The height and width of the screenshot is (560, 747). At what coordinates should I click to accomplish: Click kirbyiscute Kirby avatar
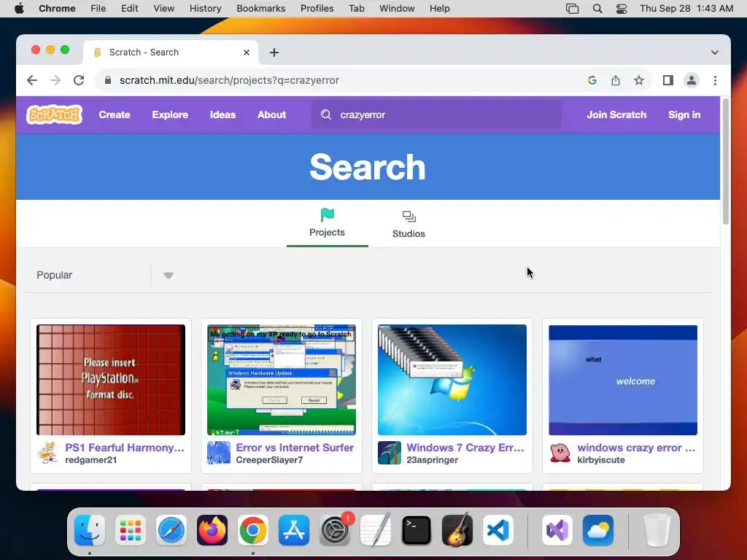[560, 453]
